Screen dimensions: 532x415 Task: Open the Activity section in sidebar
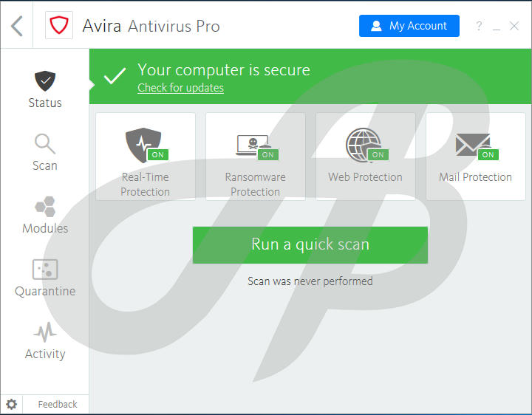[x=45, y=340]
